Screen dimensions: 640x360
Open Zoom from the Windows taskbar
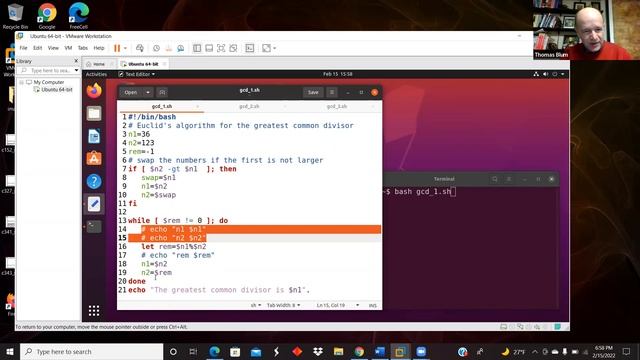(x=421, y=351)
